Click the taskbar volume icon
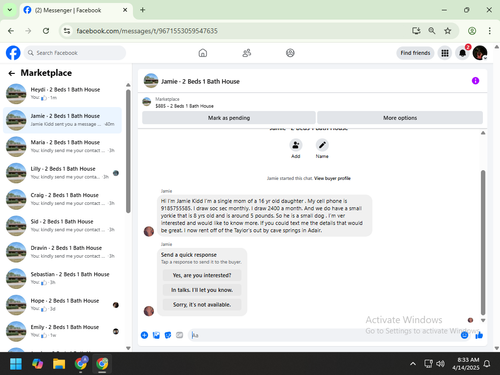500x375 pixels. (x=440, y=364)
